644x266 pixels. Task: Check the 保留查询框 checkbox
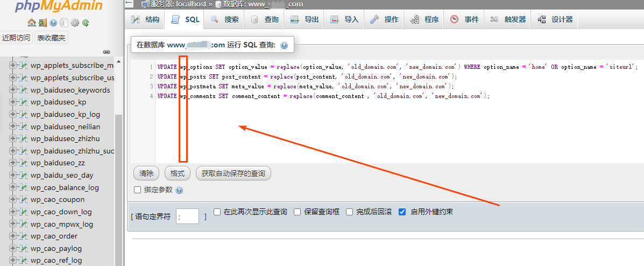(298, 212)
